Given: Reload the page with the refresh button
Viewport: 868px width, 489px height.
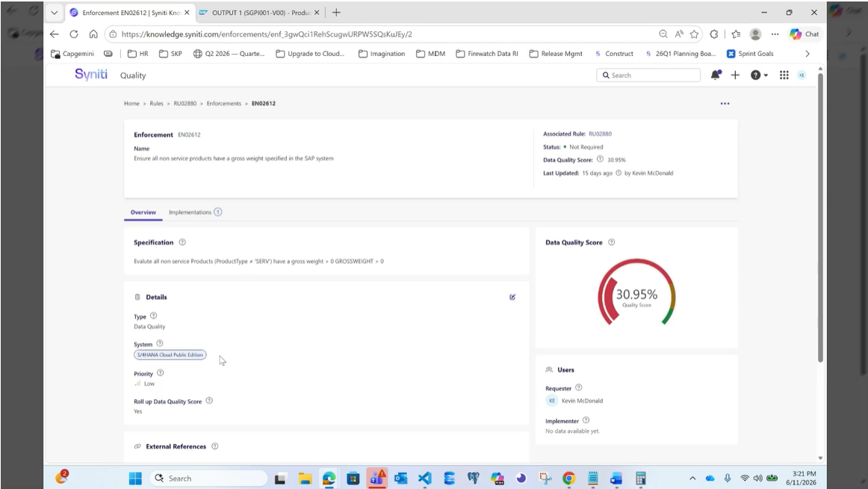Looking at the screenshot, I should (74, 34).
